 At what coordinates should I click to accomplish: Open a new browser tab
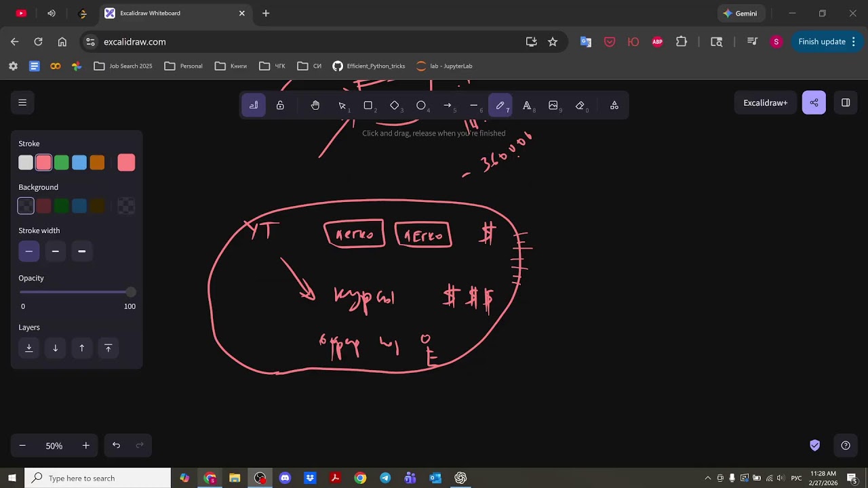[266, 13]
